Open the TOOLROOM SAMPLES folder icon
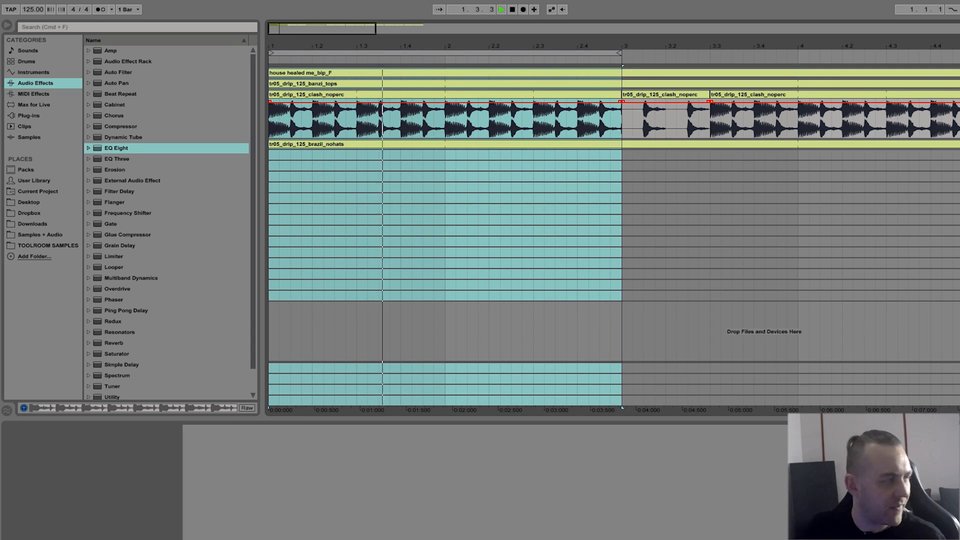This screenshot has height=540, width=960. tap(10, 246)
